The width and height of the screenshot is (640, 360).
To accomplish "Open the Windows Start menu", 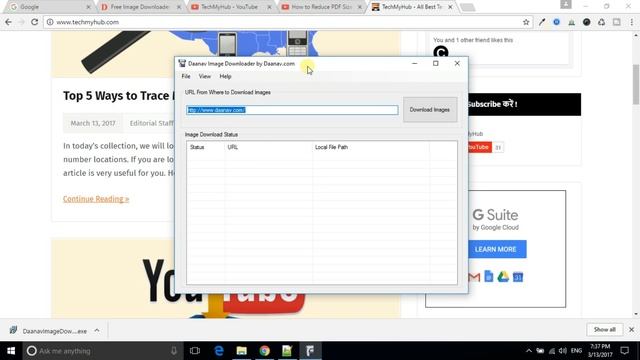I will [11, 351].
